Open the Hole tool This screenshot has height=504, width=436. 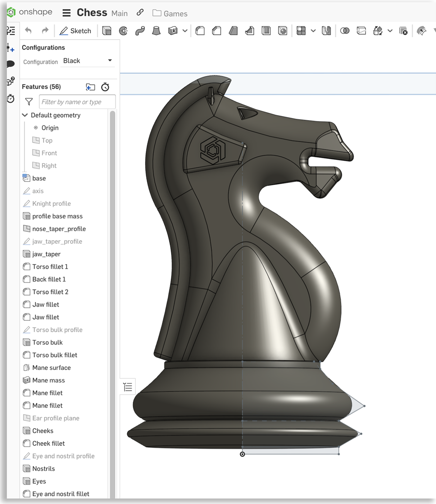point(283,31)
